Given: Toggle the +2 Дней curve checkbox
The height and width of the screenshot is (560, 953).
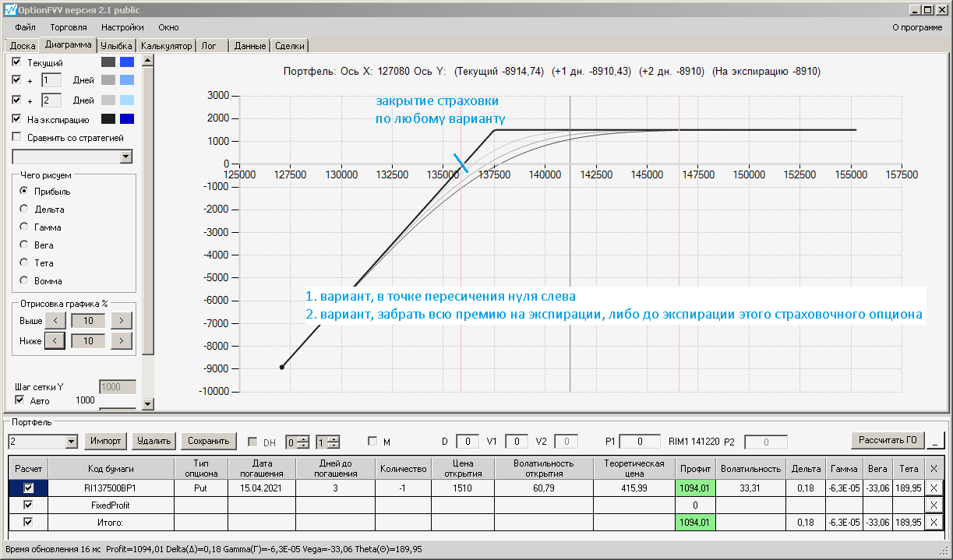Looking at the screenshot, I should [17, 100].
